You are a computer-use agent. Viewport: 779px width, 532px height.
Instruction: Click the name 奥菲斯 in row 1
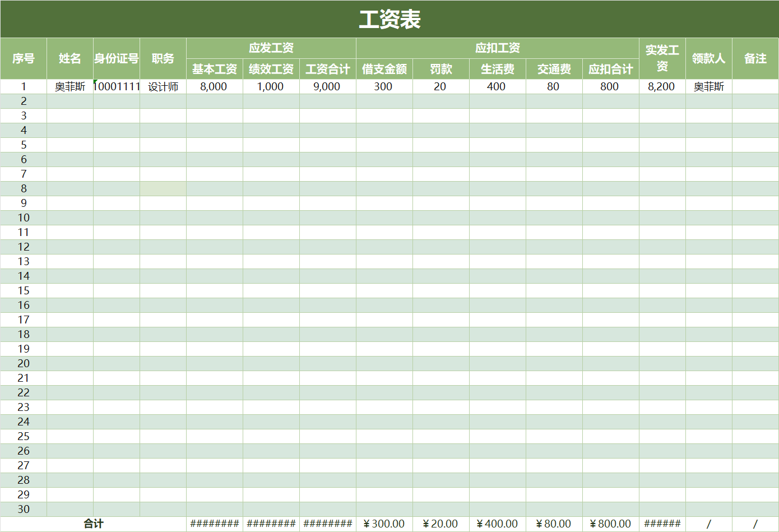(68, 86)
